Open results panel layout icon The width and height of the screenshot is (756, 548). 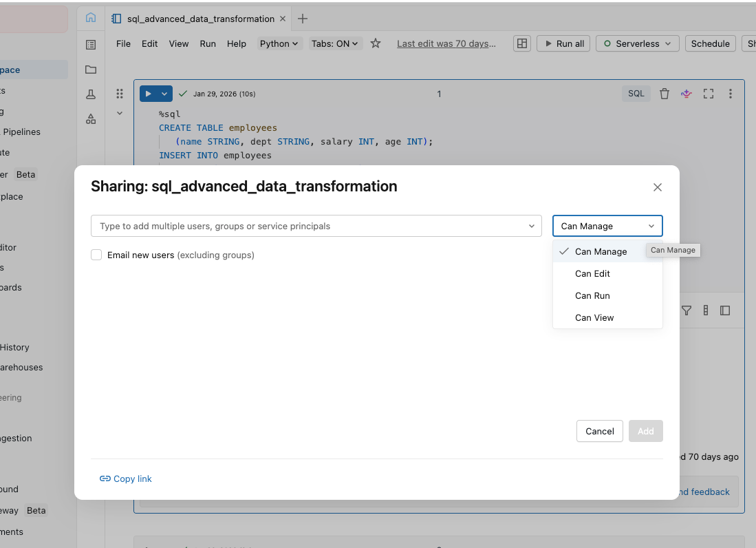[725, 310]
